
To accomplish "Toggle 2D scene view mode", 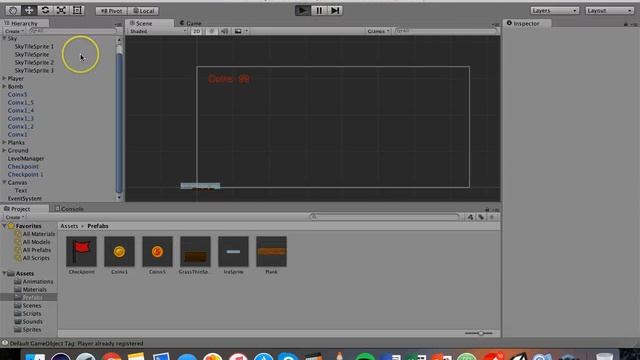I will tap(196, 31).
